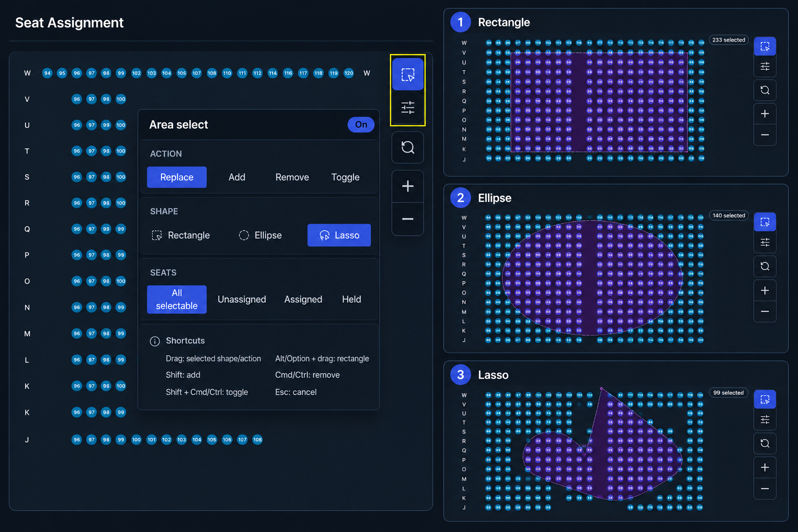Open the selection settings sliders icon
Viewport: 798px width, 532px height.
click(408, 108)
